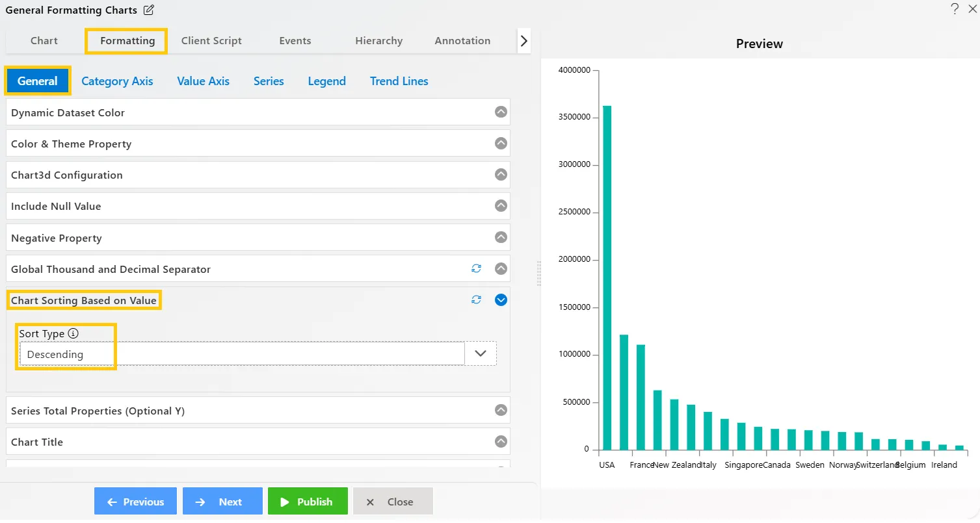
Task: Publish the chart
Action: click(x=308, y=502)
